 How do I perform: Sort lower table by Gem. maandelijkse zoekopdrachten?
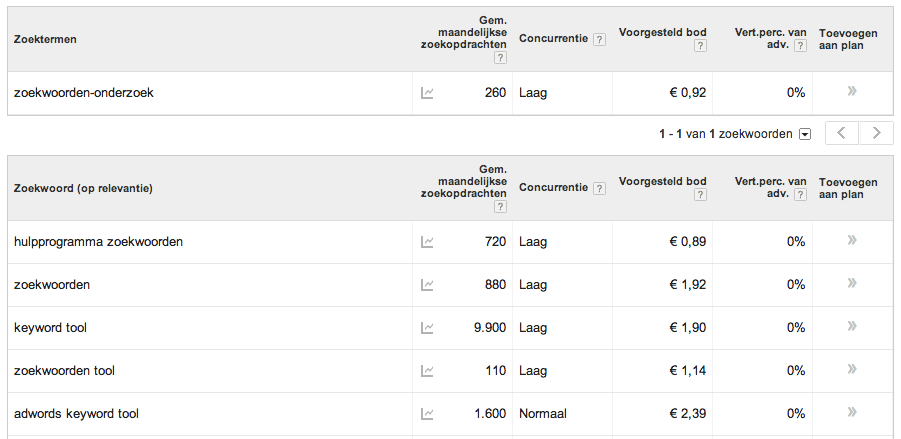click(464, 181)
